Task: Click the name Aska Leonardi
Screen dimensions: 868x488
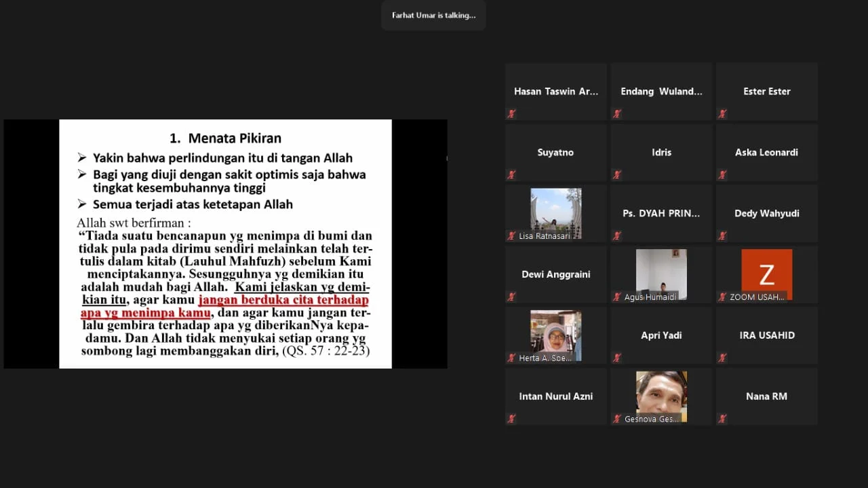Action: 767,152
